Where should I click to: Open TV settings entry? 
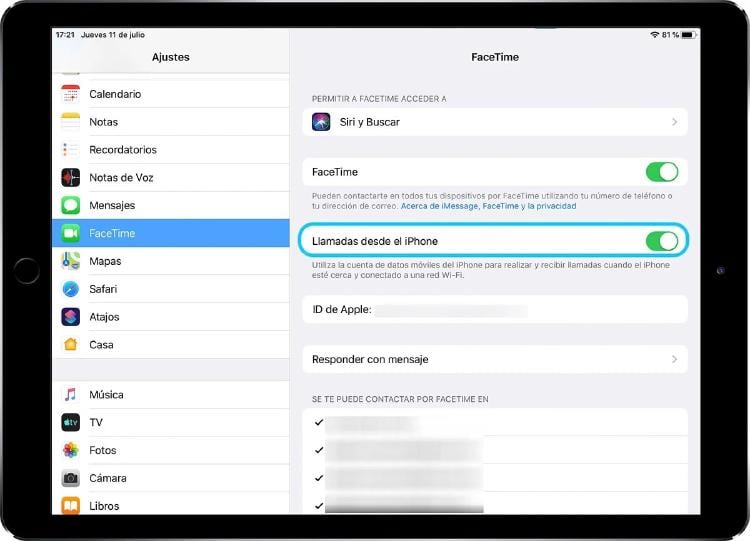pyautogui.click(x=171, y=422)
